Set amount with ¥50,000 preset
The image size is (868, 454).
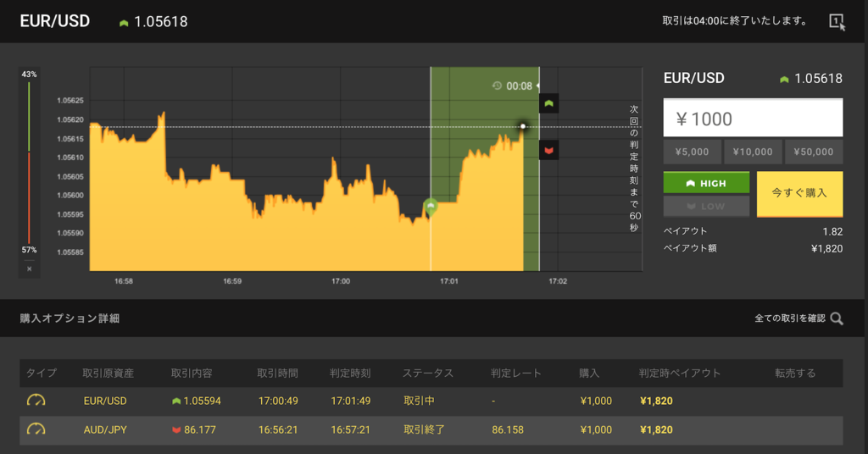click(814, 152)
